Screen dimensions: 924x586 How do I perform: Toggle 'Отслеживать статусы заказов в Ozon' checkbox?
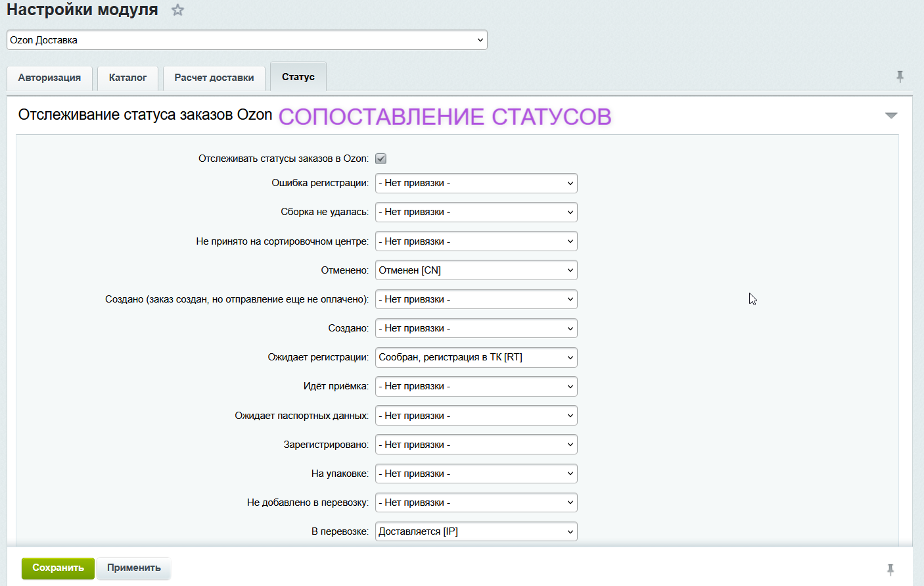tap(381, 159)
